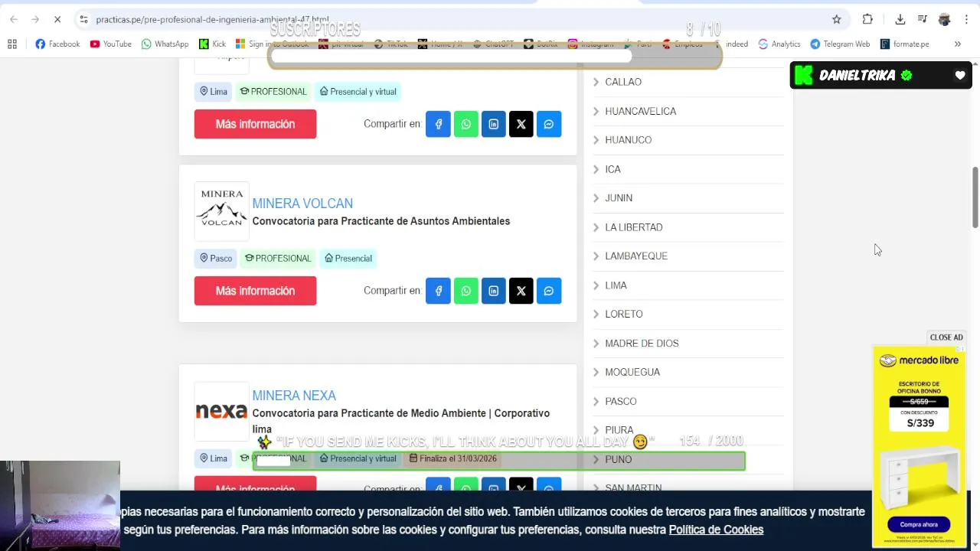This screenshot has height=551, width=980.
Task: Stop loading the page
Action: (x=57, y=19)
